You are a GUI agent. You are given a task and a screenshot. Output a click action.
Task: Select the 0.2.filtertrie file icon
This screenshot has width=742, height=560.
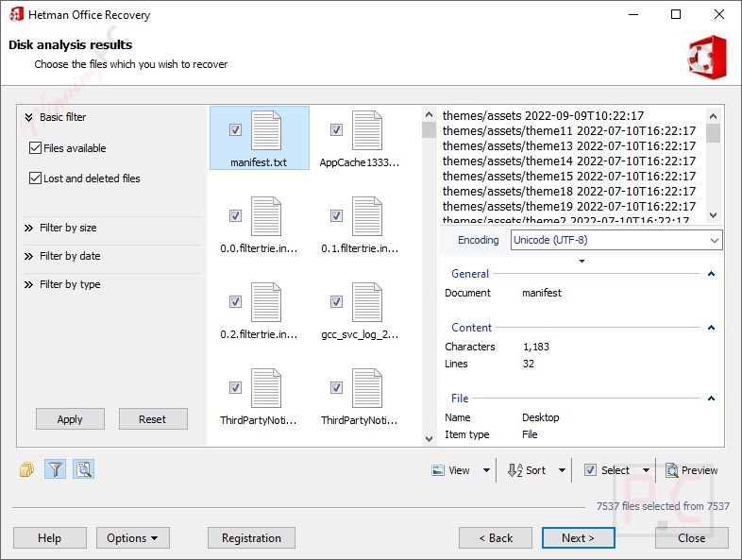coord(266,302)
